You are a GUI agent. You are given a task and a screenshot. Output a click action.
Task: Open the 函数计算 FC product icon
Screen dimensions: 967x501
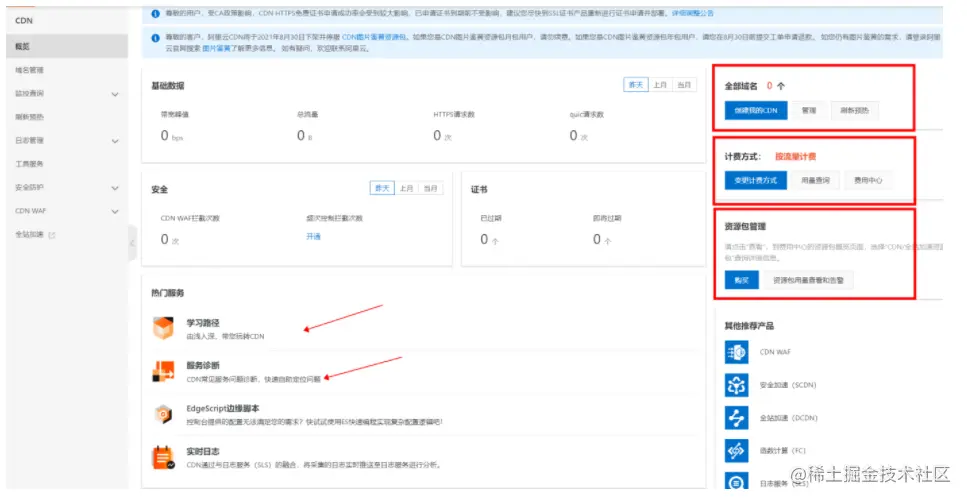[736, 450]
